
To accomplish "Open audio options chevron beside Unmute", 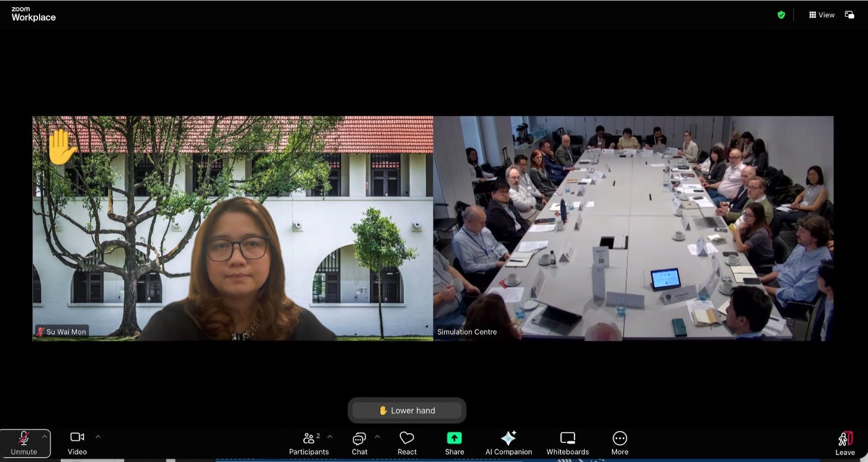I will [44, 436].
